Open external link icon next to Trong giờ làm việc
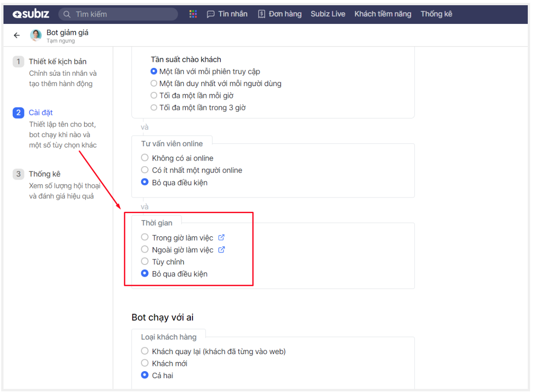Screen dimensions: 533x392 tap(221, 238)
